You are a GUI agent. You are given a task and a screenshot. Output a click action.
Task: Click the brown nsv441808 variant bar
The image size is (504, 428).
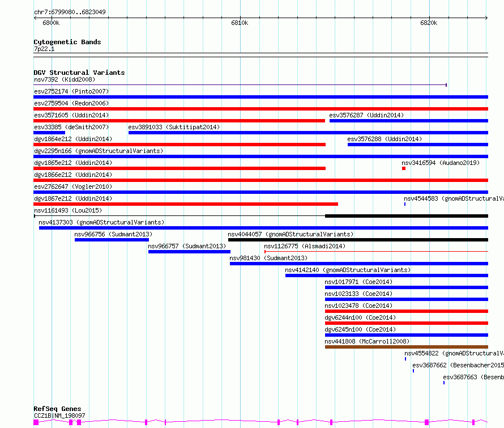407,347
